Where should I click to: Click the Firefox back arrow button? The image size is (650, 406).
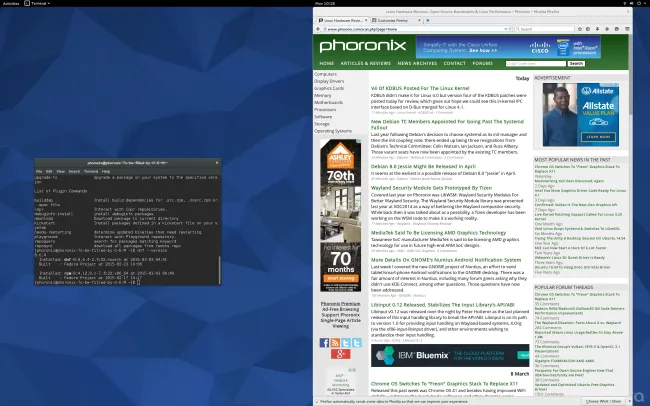coord(318,29)
